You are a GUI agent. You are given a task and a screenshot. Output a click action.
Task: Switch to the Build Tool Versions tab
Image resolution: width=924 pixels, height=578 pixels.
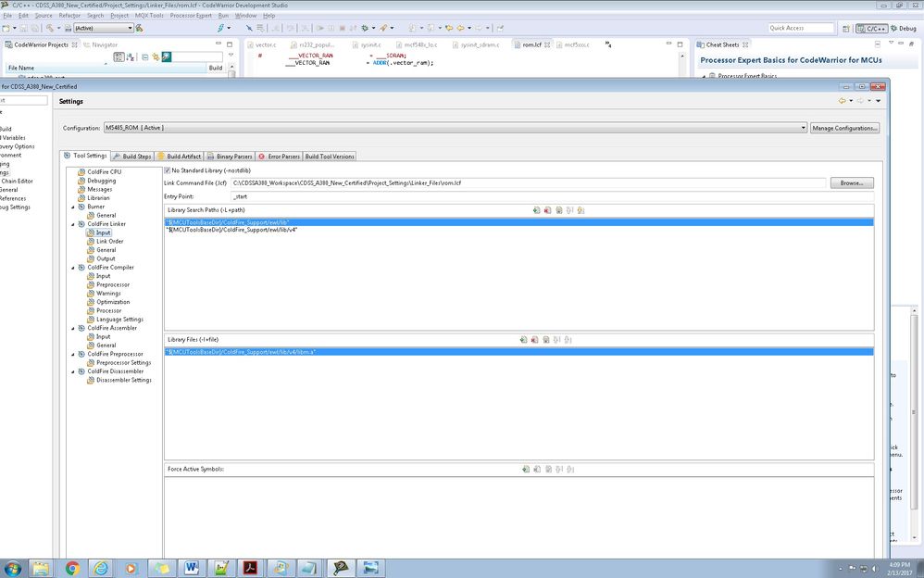point(330,157)
